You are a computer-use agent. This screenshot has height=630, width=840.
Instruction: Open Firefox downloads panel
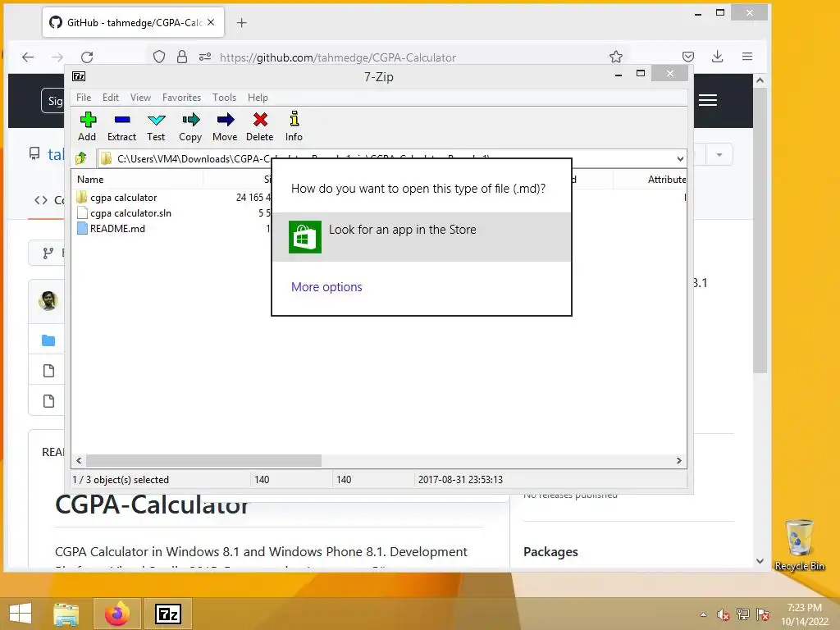coord(717,57)
